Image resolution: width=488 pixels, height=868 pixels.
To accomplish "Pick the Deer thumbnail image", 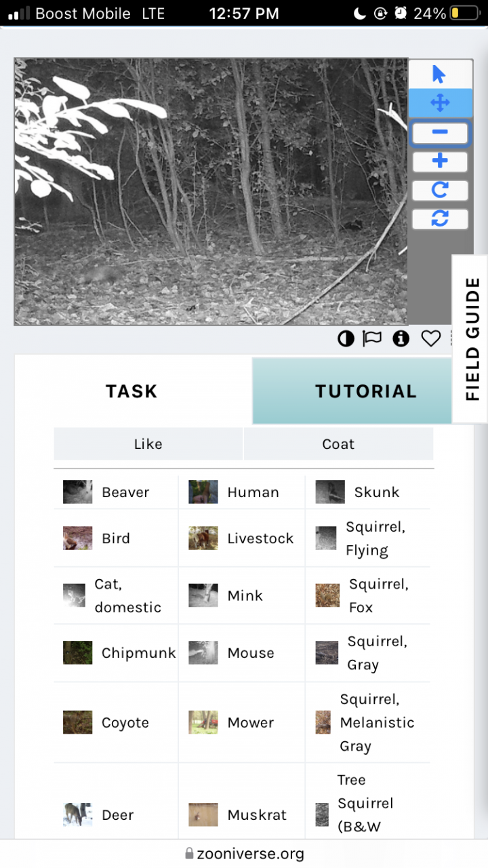I will (77, 814).
